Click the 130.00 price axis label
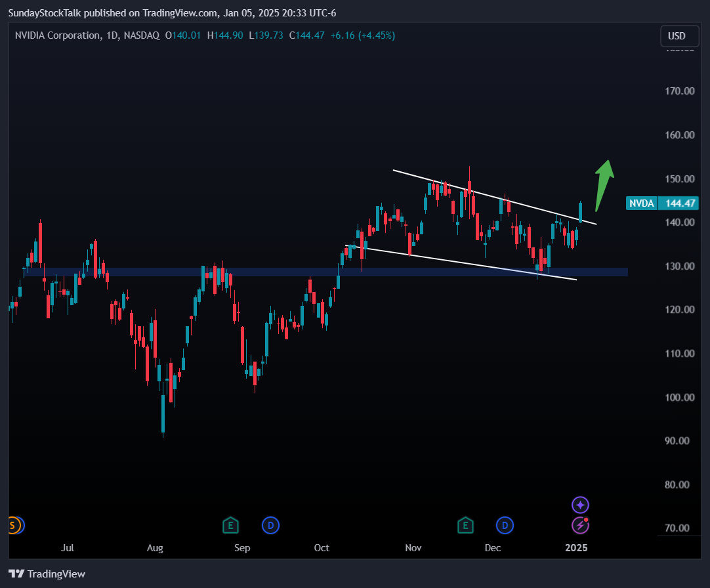 pos(679,266)
